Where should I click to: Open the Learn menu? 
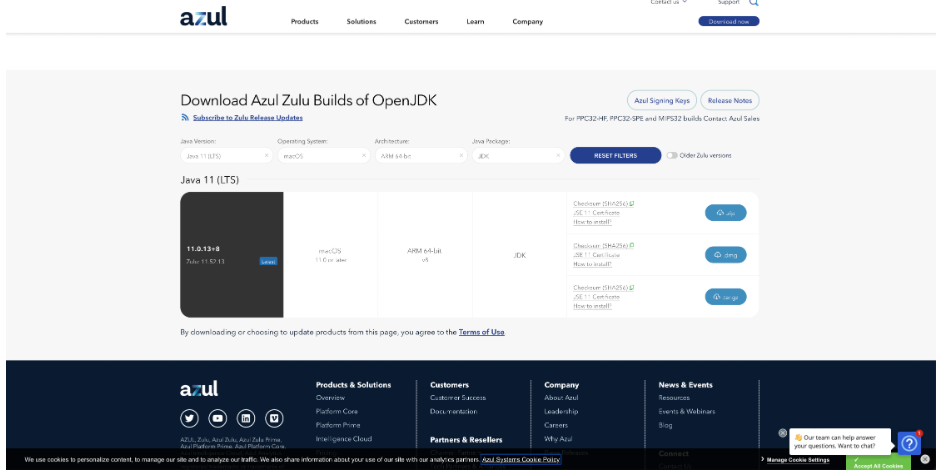[475, 22]
